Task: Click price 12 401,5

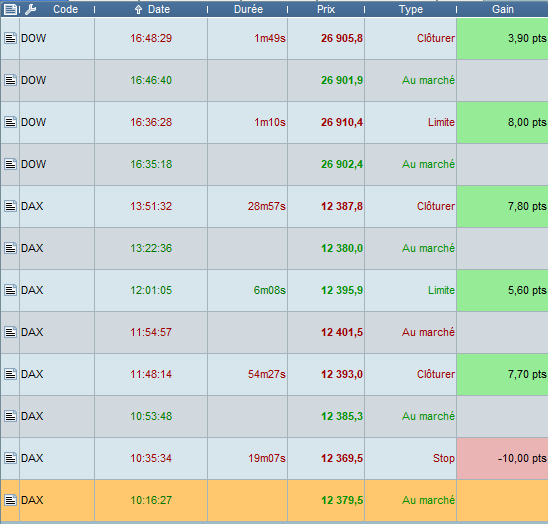Action: pos(342,332)
